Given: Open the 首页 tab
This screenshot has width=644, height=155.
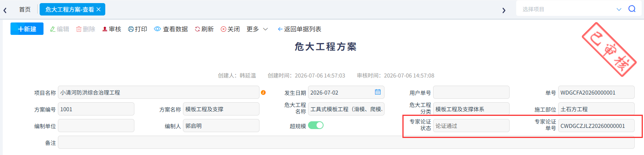Looking at the screenshot, I should tap(25, 9).
